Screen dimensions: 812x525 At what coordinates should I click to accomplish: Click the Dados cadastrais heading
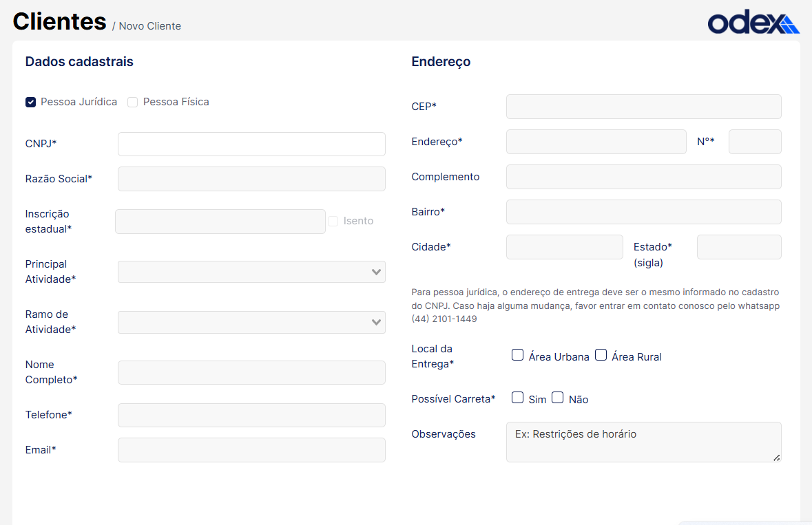[x=79, y=61]
